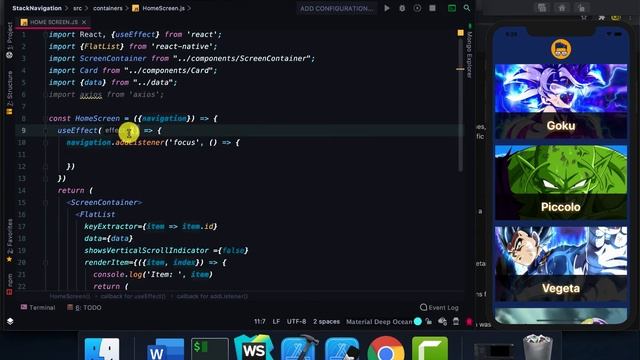Click the icon just left of the red status bar icon
The image size is (640, 360).
(456, 322)
